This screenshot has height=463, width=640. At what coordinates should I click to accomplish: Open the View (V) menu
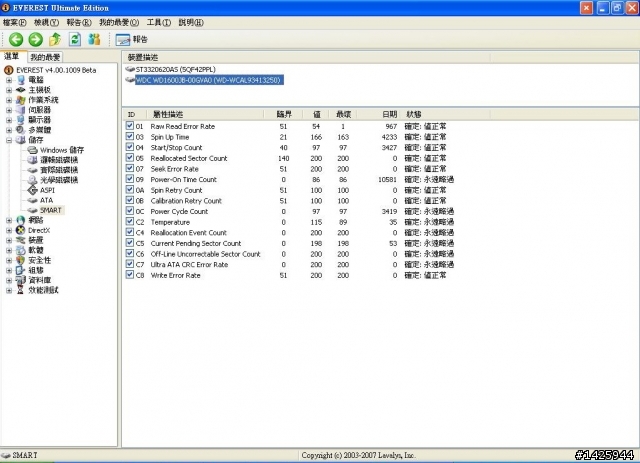pos(46,22)
